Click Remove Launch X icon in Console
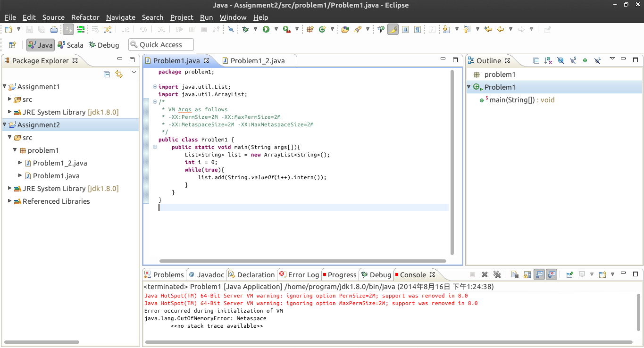 pos(485,274)
